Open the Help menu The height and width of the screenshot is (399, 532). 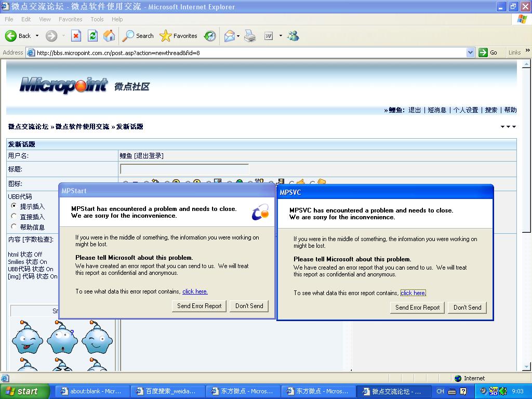pyautogui.click(x=117, y=19)
